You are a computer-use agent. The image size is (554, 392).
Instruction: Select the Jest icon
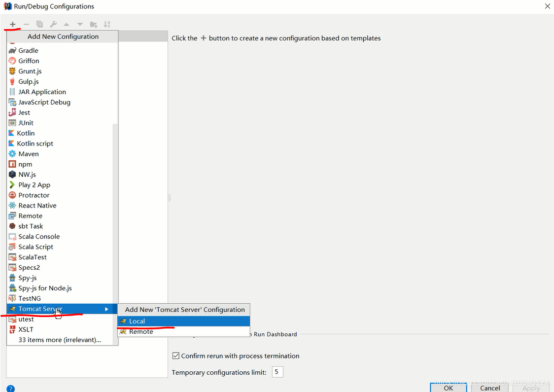(x=12, y=112)
